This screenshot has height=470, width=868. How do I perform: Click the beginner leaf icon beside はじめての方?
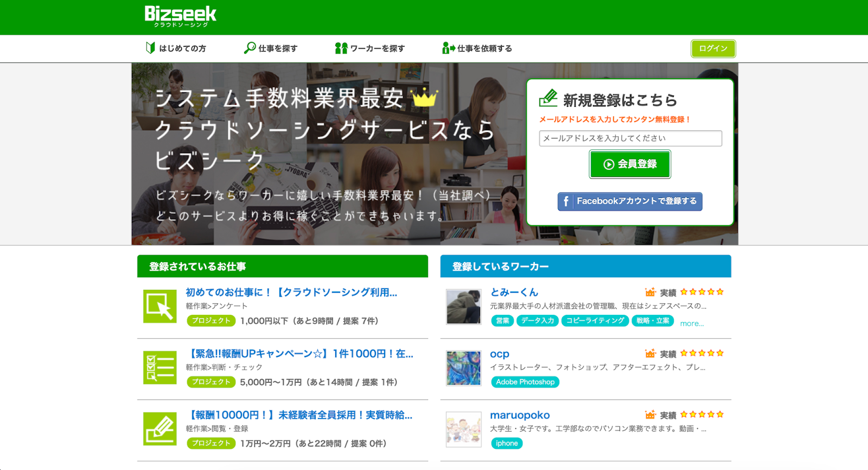[x=150, y=48]
